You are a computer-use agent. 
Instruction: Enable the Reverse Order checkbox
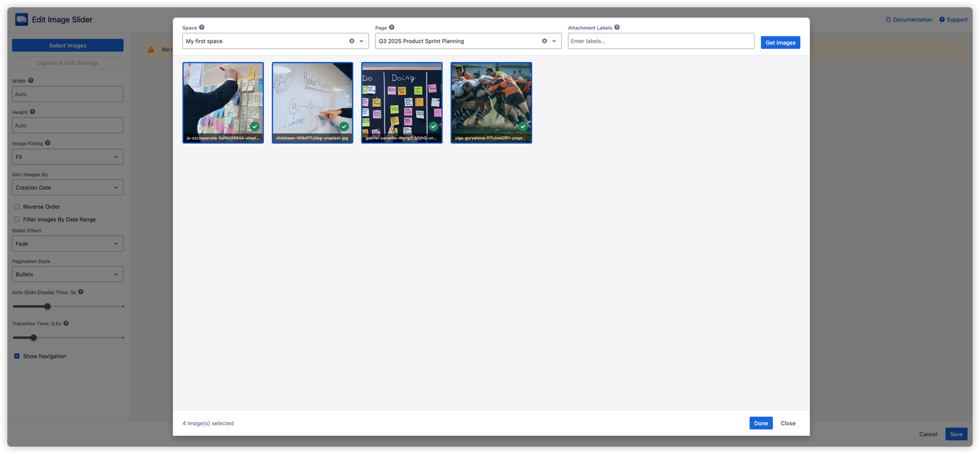17,206
